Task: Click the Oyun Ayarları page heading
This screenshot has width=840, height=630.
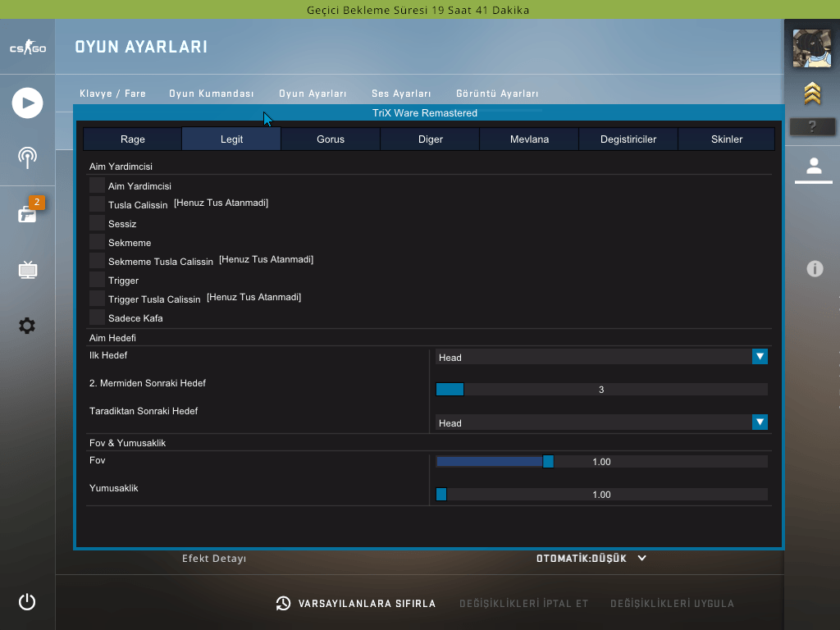Action: coord(141,47)
